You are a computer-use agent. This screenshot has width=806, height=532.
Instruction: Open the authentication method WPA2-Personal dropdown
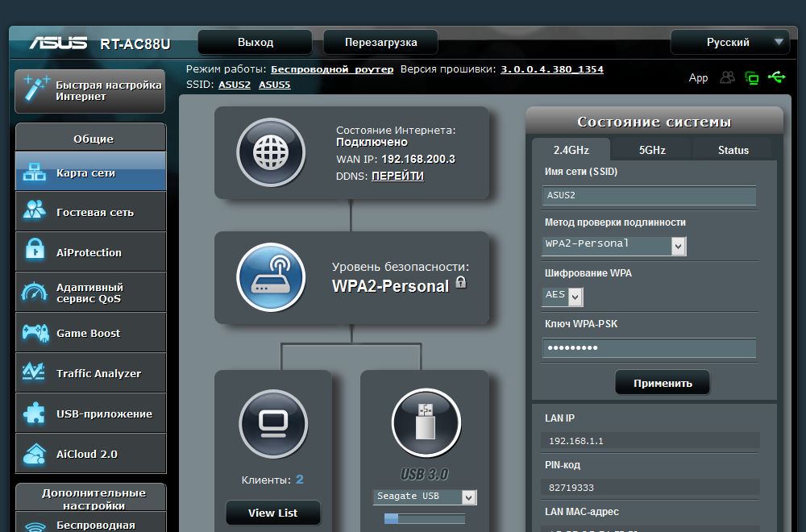click(x=613, y=246)
